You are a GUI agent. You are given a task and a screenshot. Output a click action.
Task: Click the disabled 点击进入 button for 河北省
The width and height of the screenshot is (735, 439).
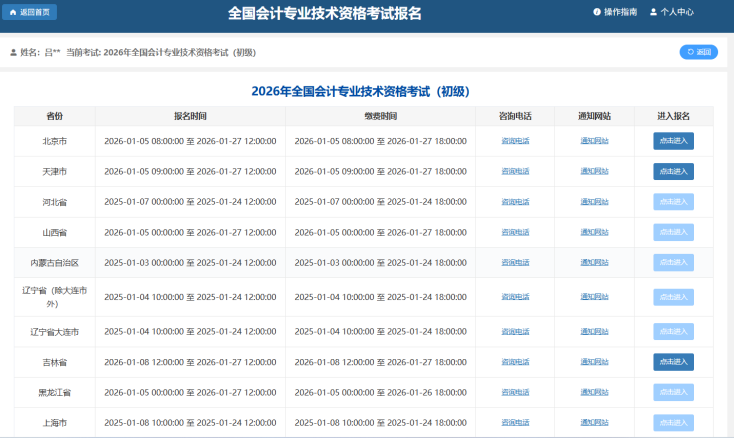tap(673, 201)
